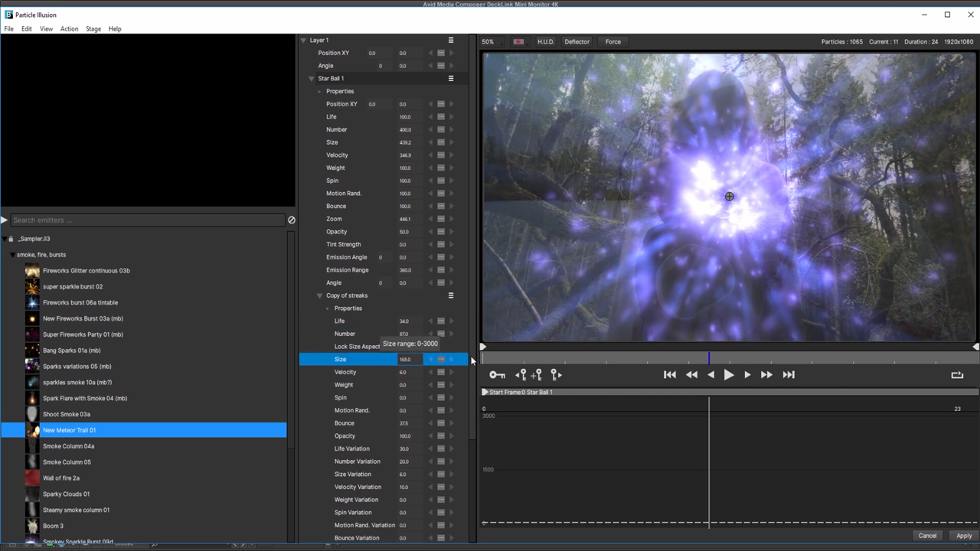Collapse the Star Ball 1 emitter
The width and height of the screenshot is (980, 551).
(x=312, y=79)
